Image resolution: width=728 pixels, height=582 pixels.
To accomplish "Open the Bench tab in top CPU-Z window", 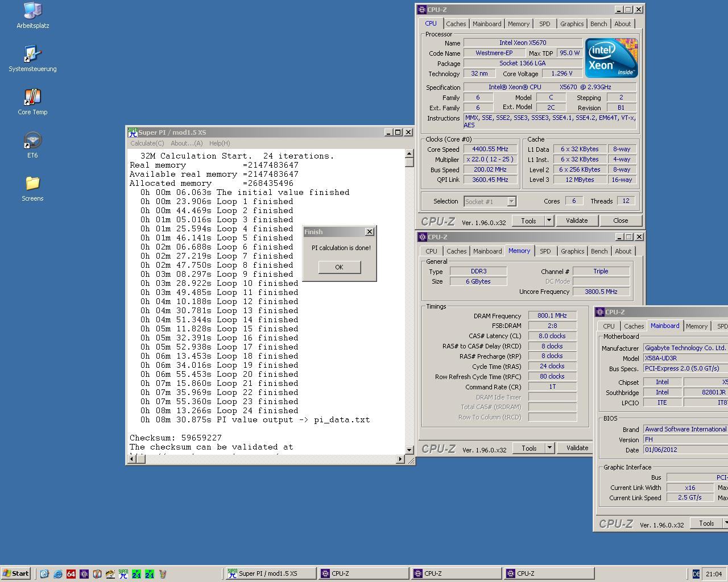I will (598, 24).
